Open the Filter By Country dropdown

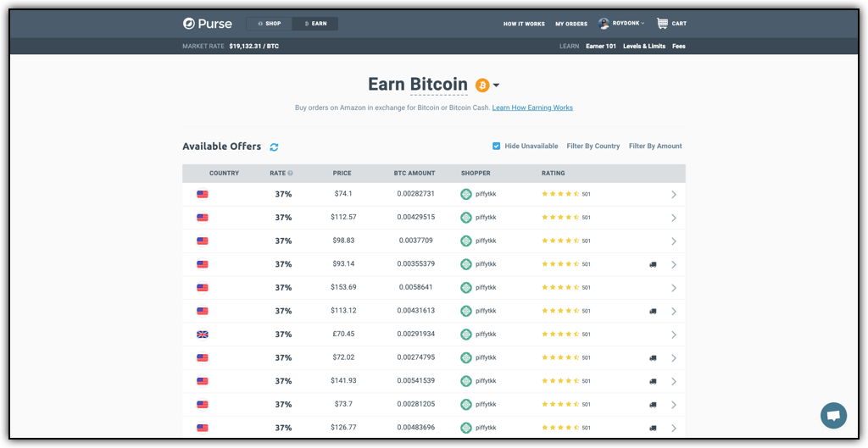(593, 146)
